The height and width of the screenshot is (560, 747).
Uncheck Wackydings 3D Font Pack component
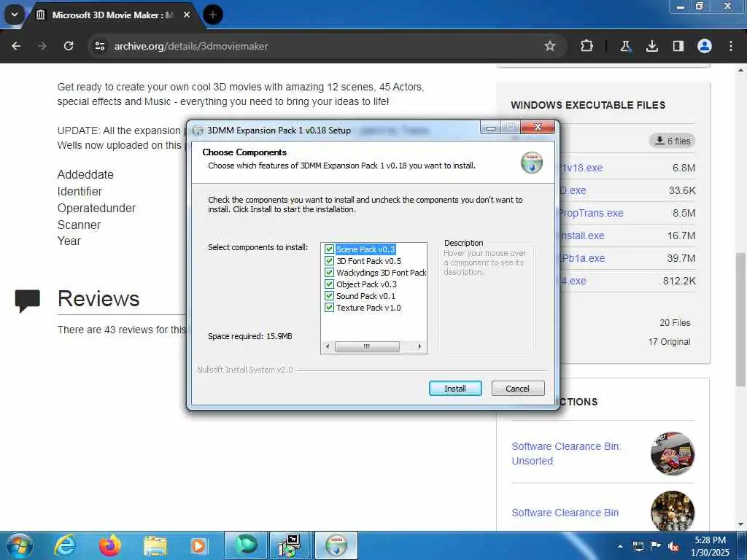point(329,273)
